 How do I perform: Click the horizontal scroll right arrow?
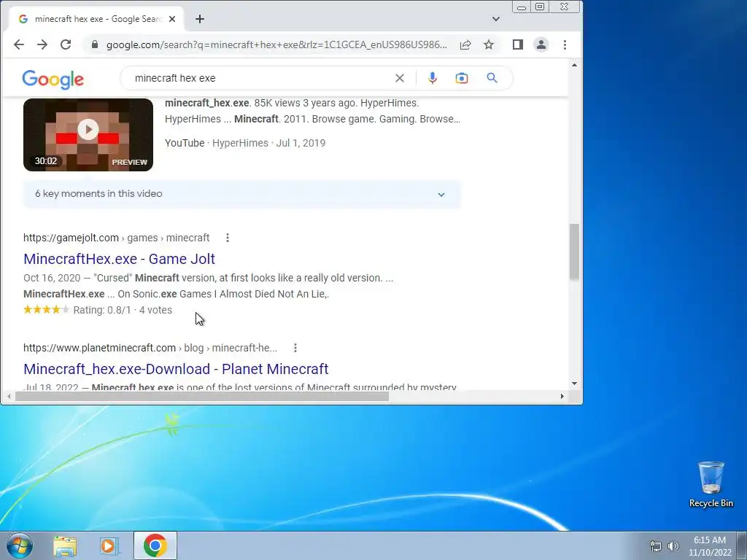pos(562,396)
